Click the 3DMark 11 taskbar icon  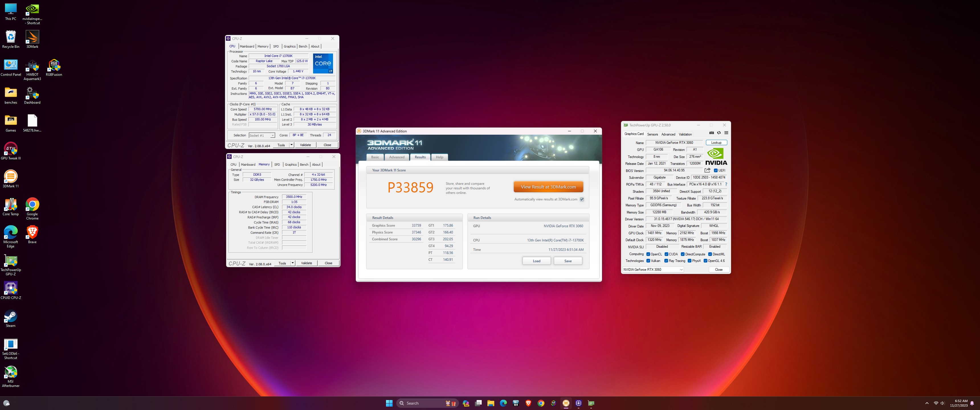tap(566, 403)
